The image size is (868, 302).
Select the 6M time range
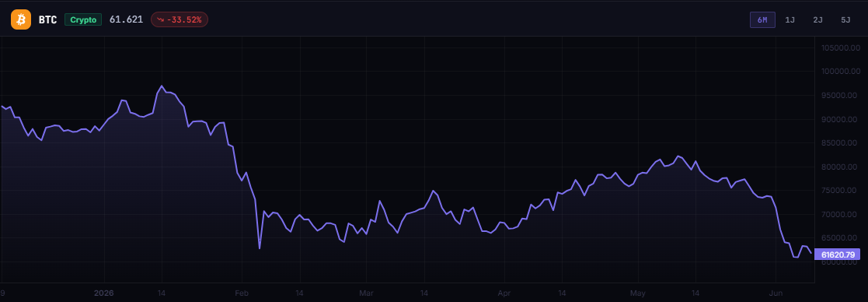coord(762,20)
